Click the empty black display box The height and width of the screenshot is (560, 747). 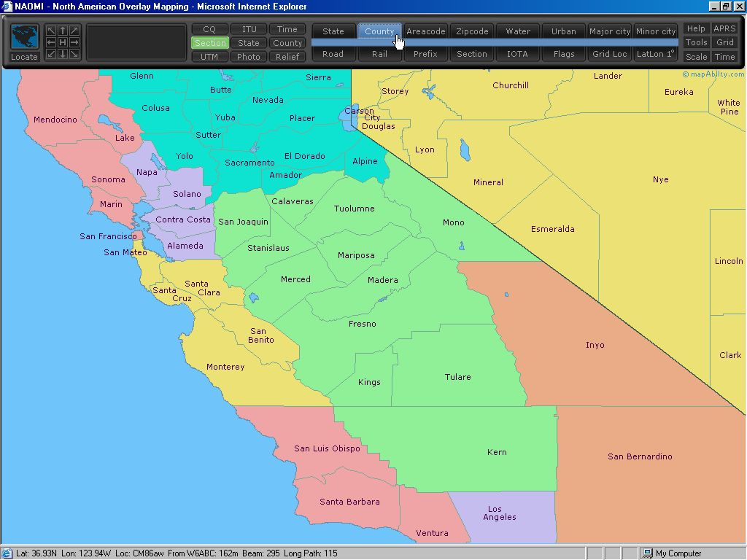[136, 42]
